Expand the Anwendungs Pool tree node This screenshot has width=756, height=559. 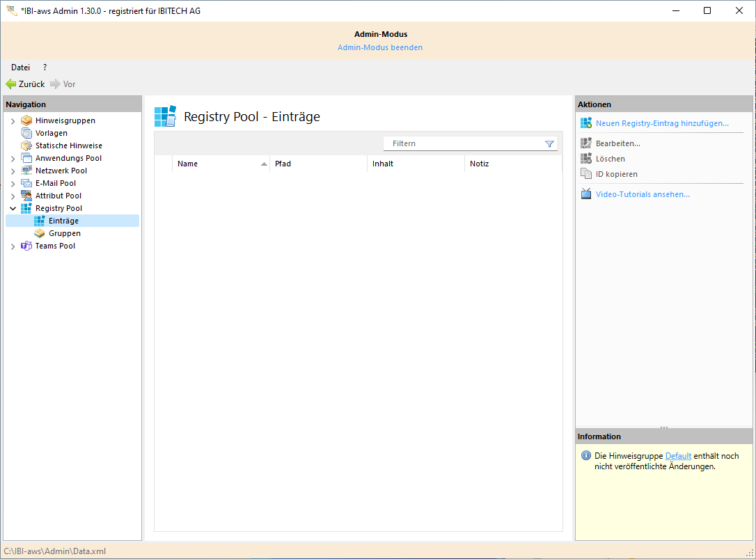tap(12, 158)
